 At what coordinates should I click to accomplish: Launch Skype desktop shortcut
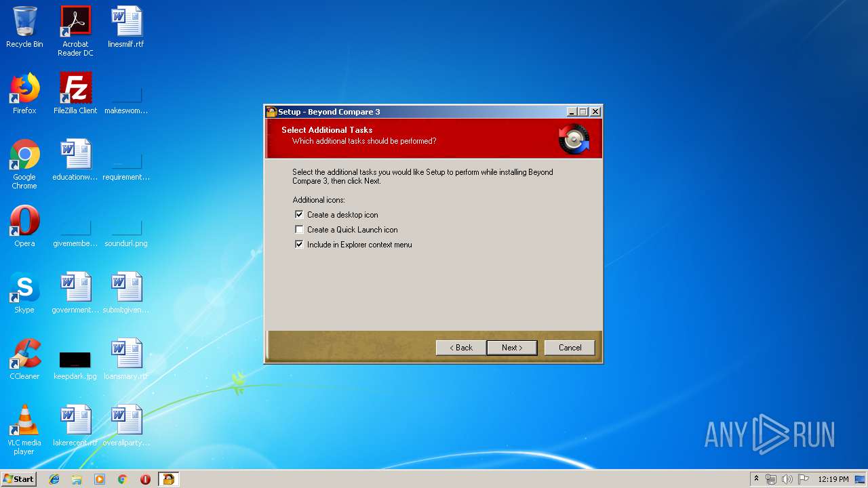click(x=24, y=293)
